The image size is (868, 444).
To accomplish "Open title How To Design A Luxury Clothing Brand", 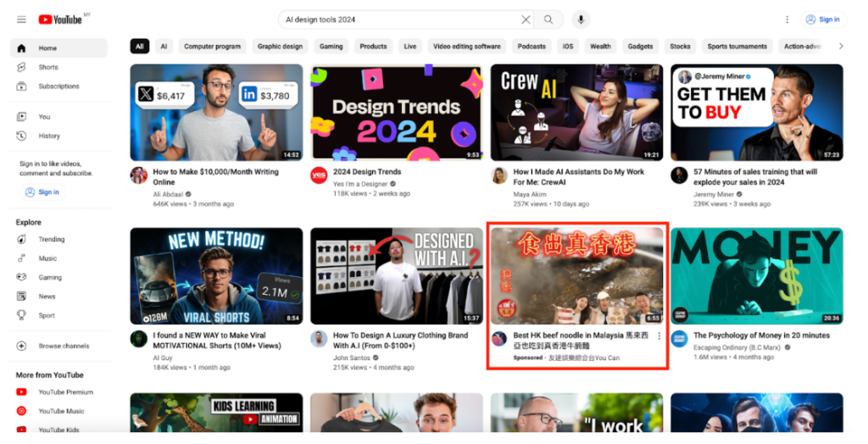I will tap(400, 341).
